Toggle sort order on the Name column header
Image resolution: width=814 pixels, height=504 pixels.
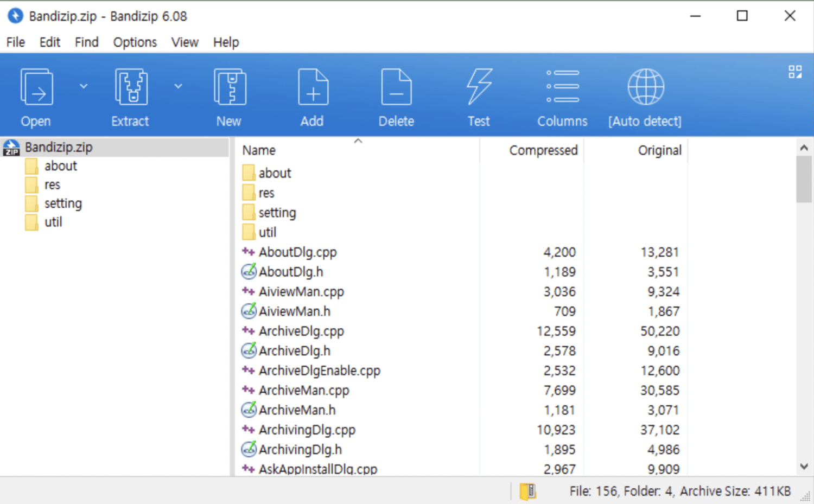click(258, 150)
